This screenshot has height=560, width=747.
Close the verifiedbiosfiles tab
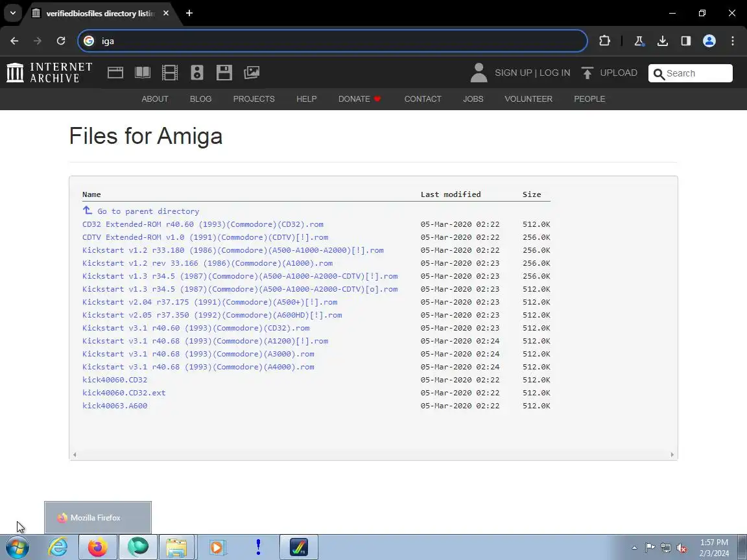click(x=166, y=14)
